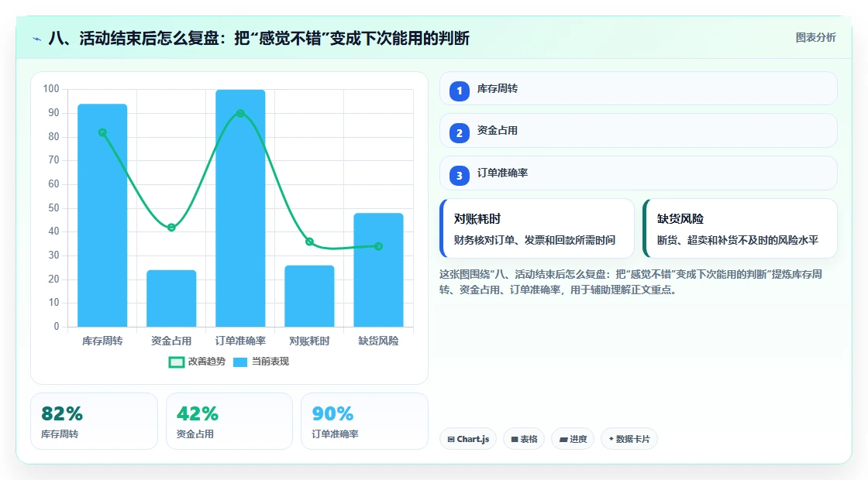The image size is (868, 480).
Task: Click the number 3 badge for 订单准确率
Action: coord(459,175)
